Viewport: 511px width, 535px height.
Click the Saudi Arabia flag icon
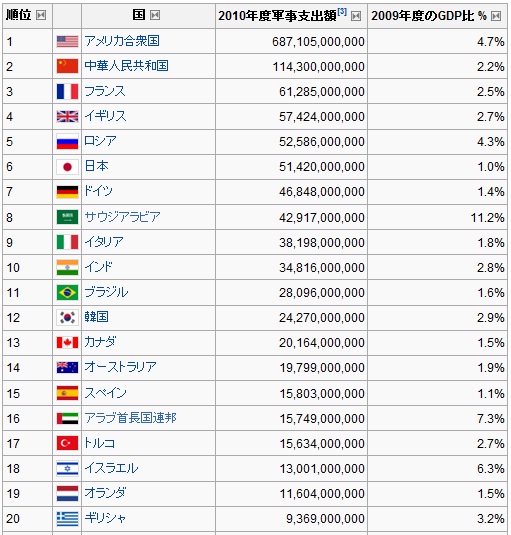67,217
